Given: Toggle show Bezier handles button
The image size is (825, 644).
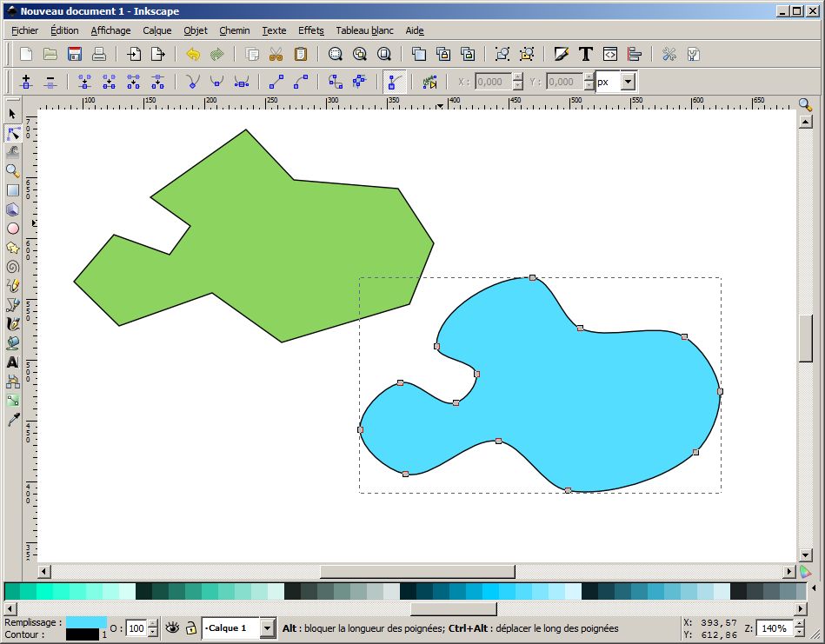Looking at the screenshot, I should 394,82.
